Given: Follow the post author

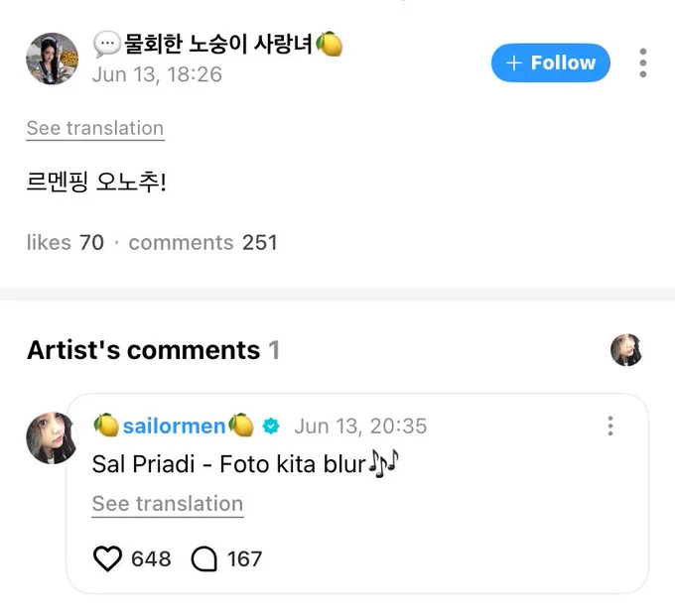Looking at the screenshot, I should 551,62.
